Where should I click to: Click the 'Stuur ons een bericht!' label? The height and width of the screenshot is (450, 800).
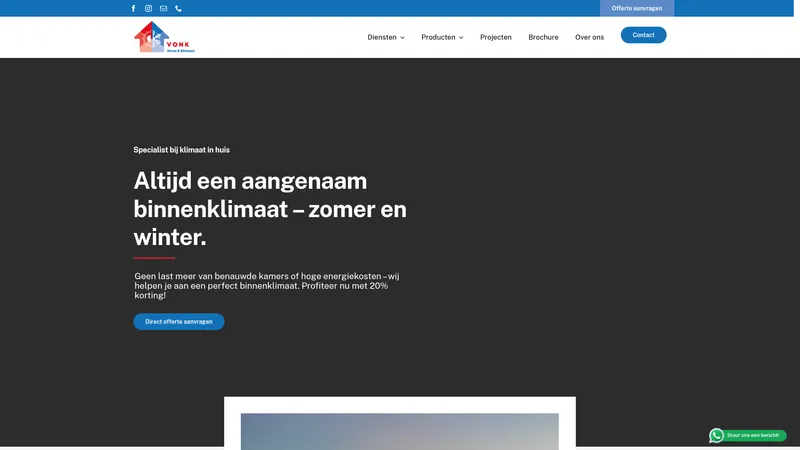point(753,435)
